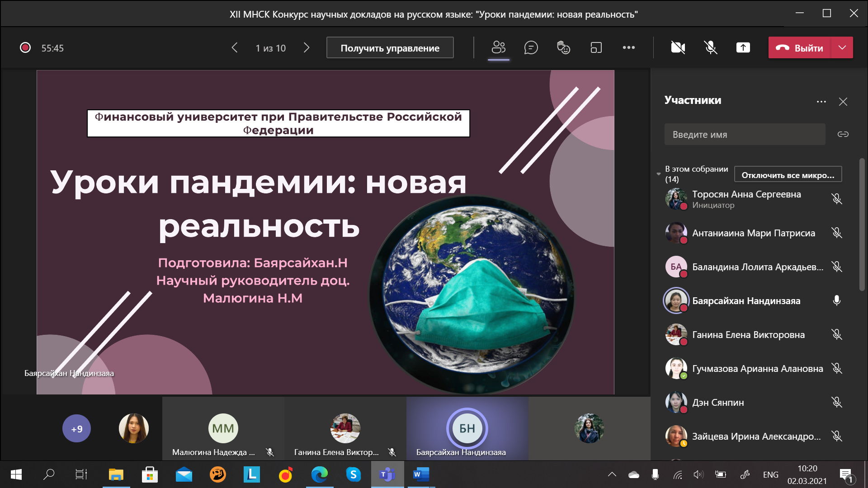Click the +9 more participants bubble
Screen dimensions: 868x488
coord(76,428)
